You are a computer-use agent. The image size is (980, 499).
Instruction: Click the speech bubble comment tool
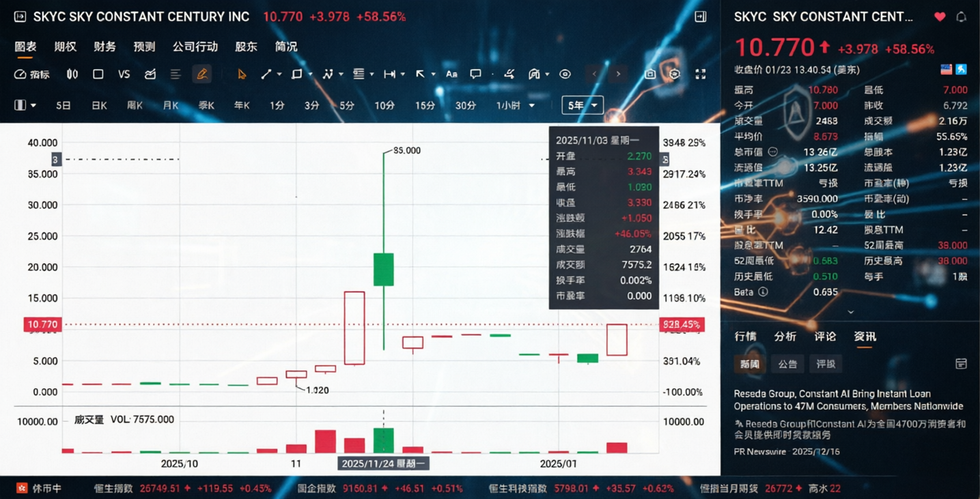[475, 74]
